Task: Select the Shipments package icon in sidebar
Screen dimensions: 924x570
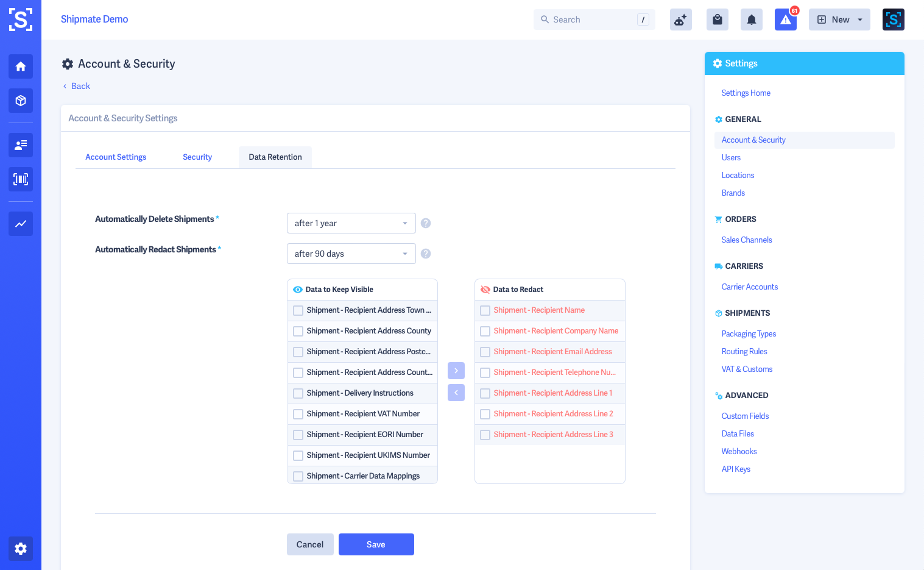Action: (20, 100)
